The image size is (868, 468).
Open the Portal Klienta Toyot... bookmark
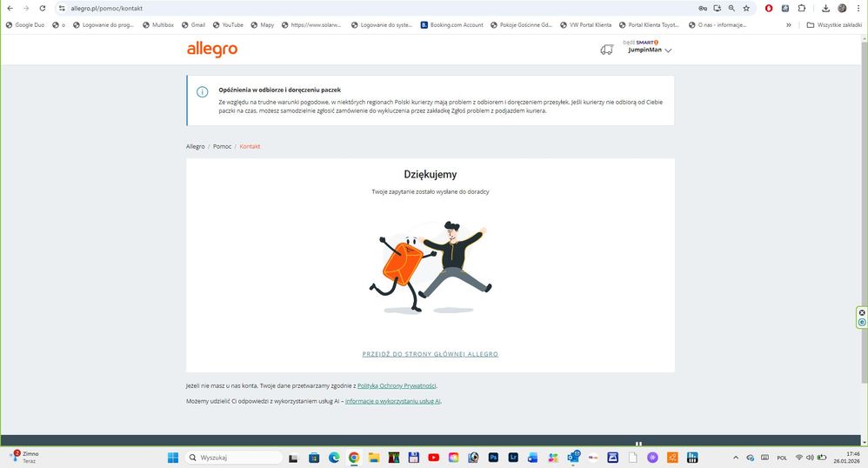point(649,25)
